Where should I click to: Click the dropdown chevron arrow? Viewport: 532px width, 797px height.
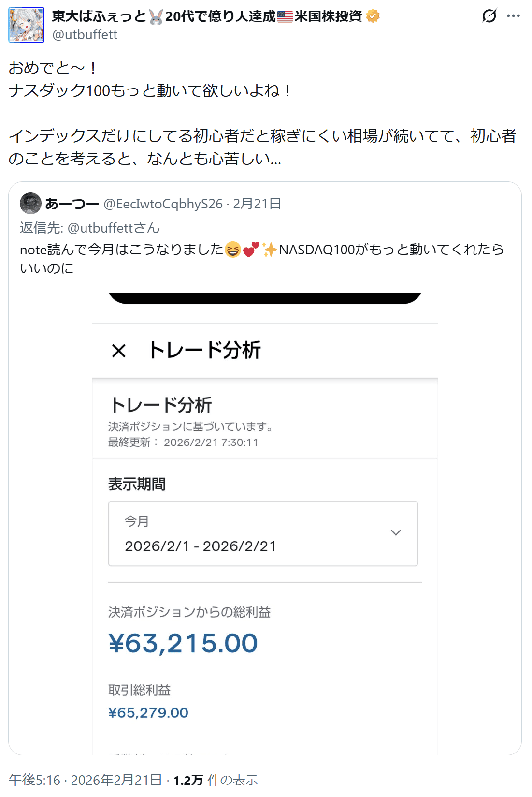396,532
